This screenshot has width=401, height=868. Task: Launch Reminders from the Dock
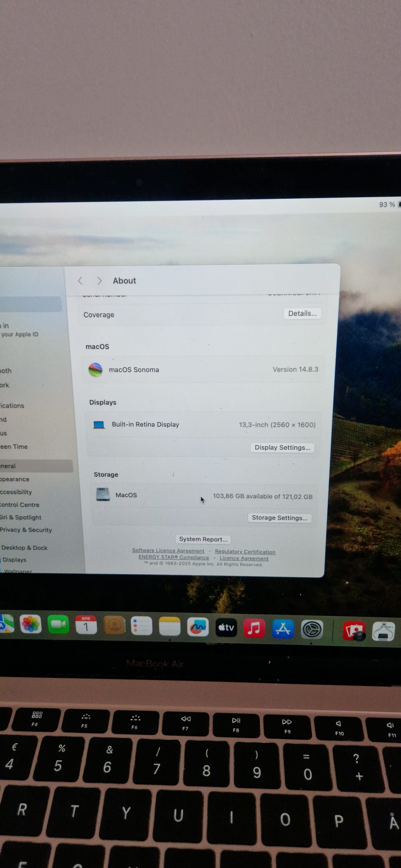[x=142, y=626]
